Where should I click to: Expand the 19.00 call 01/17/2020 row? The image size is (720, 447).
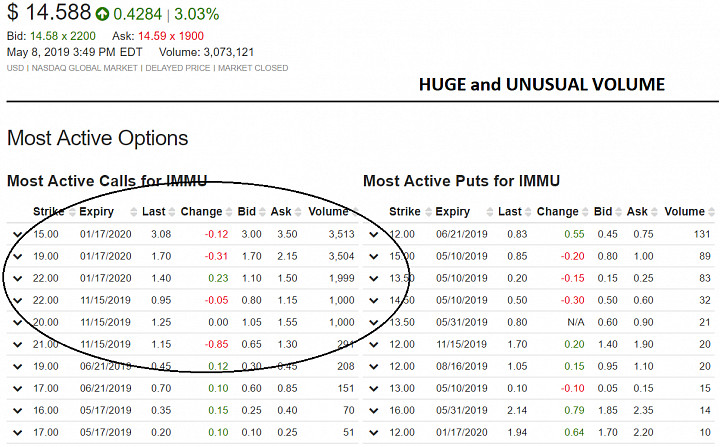[x=17, y=257]
